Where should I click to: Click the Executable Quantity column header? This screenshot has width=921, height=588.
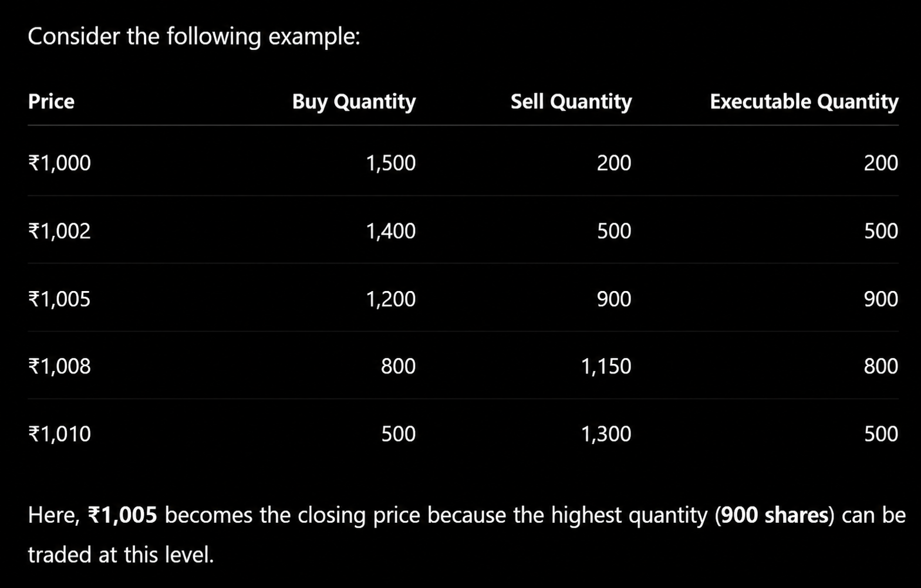pos(804,102)
